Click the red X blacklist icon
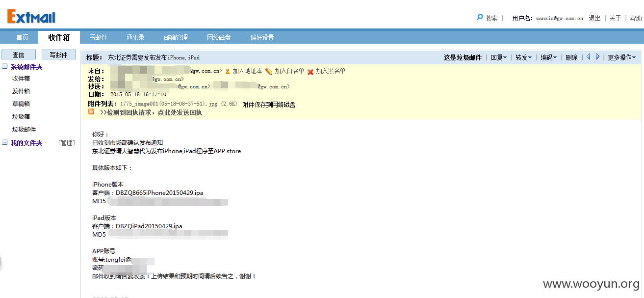Viewport: 644px width, 298px height. [x=310, y=72]
